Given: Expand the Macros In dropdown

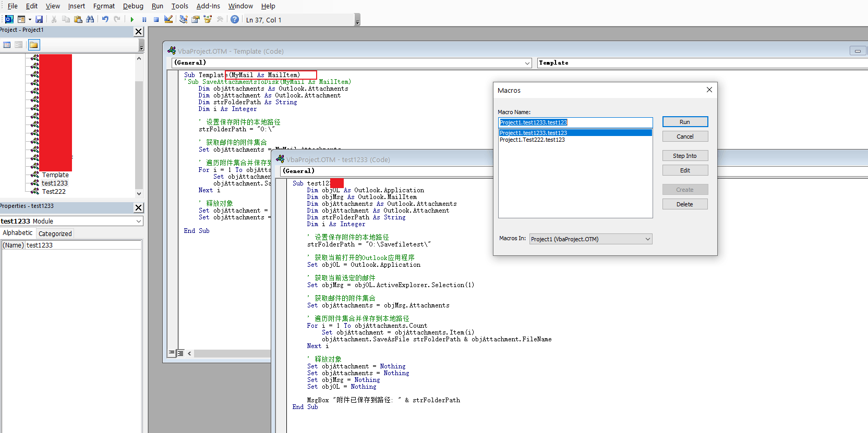Looking at the screenshot, I should click(x=647, y=239).
